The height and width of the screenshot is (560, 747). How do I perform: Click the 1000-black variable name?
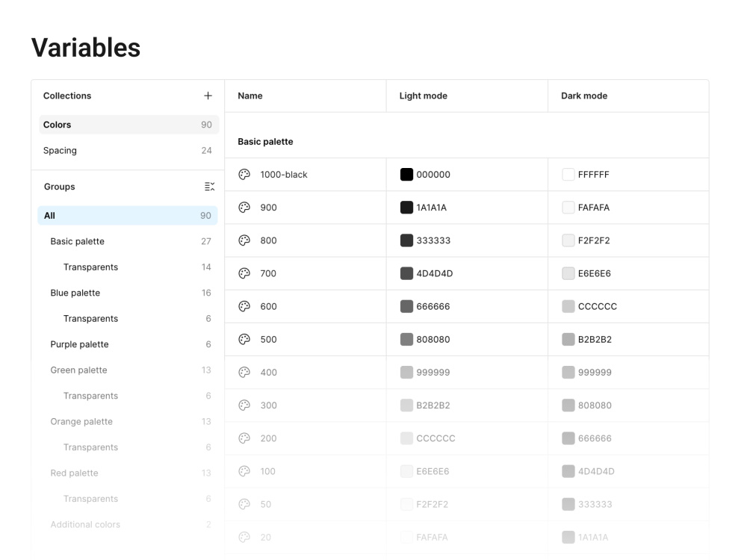click(x=283, y=174)
